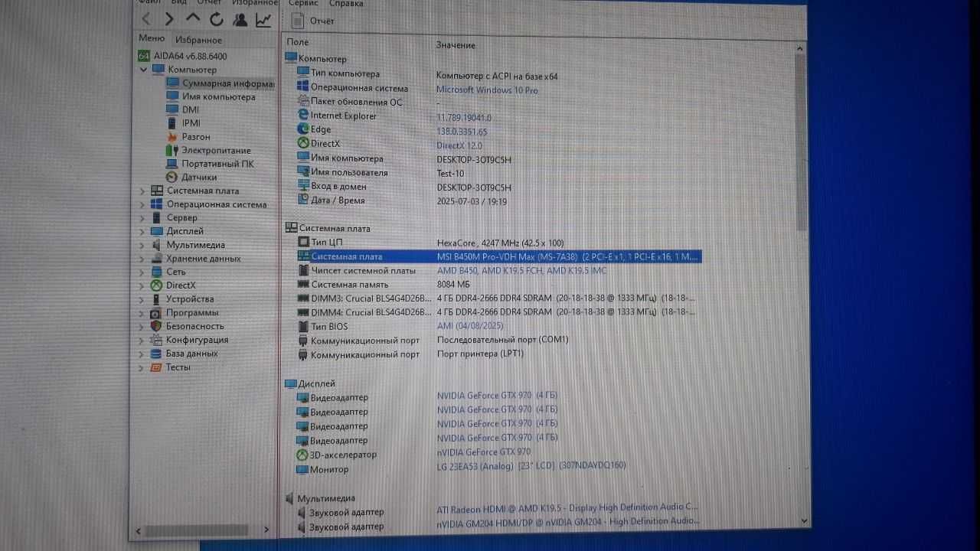Click the Поле column header
980x551 pixels.
[x=298, y=42]
